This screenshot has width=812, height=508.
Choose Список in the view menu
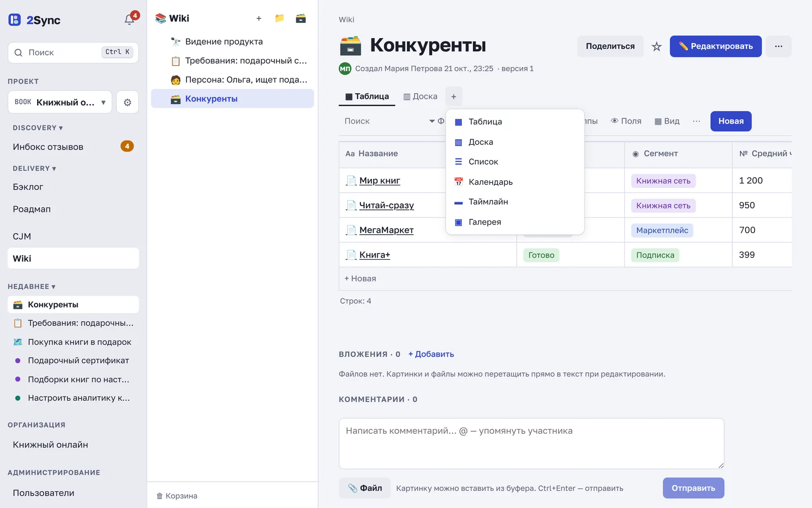515,162
